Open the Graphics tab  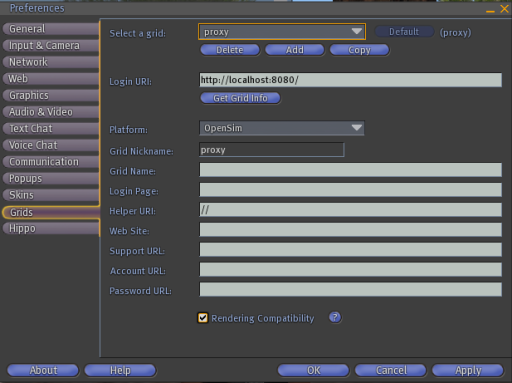pyautogui.click(x=51, y=95)
